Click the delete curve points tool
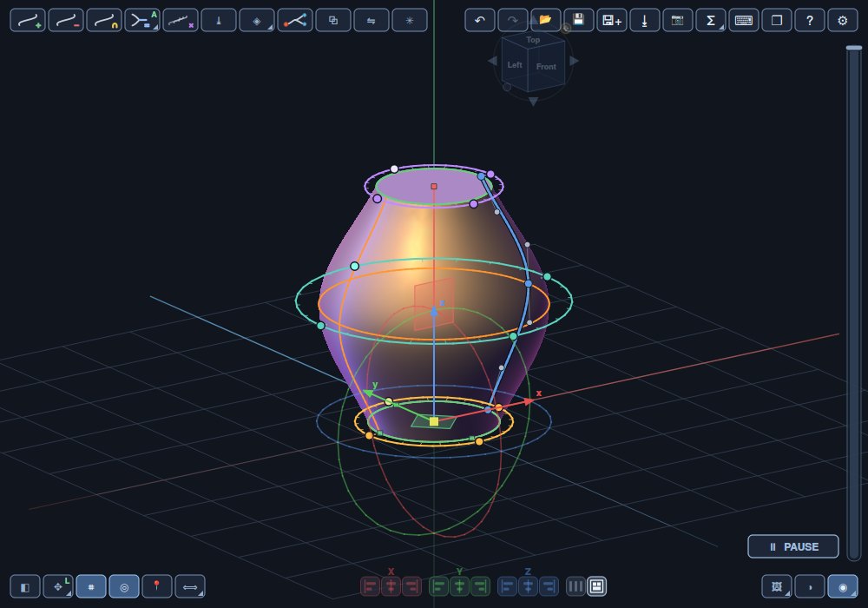This screenshot has width=868, height=608. (181, 21)
